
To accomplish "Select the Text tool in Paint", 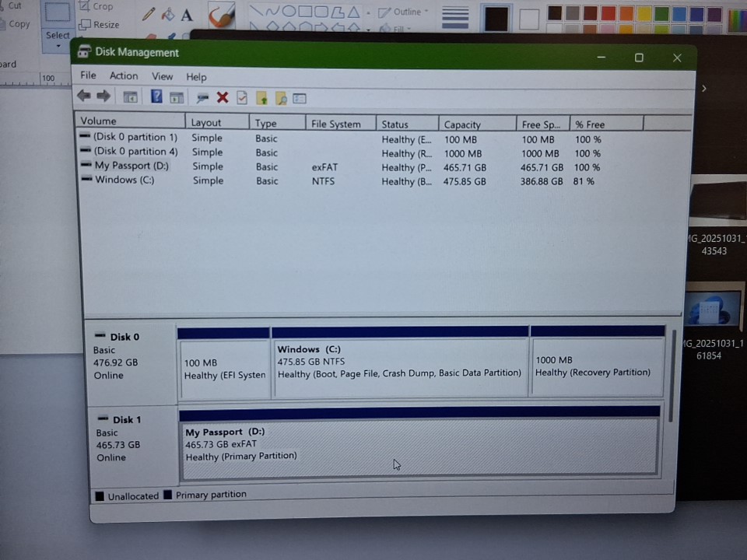I will coord(187,15).
